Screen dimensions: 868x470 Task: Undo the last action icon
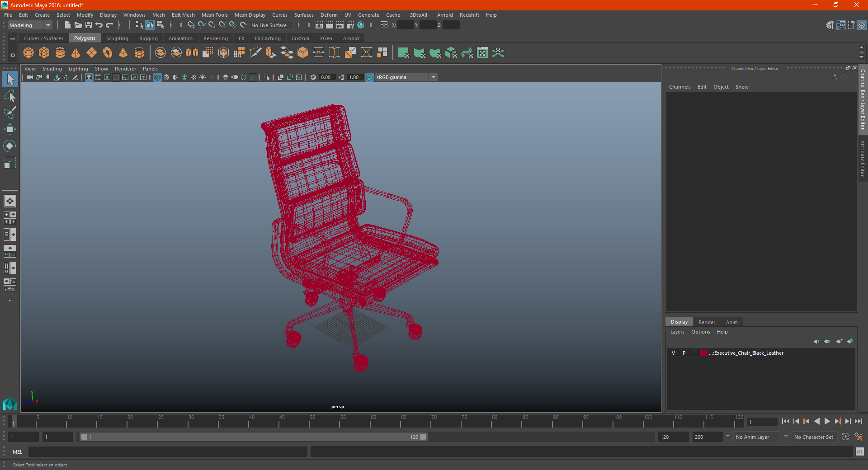click(99, 25)
